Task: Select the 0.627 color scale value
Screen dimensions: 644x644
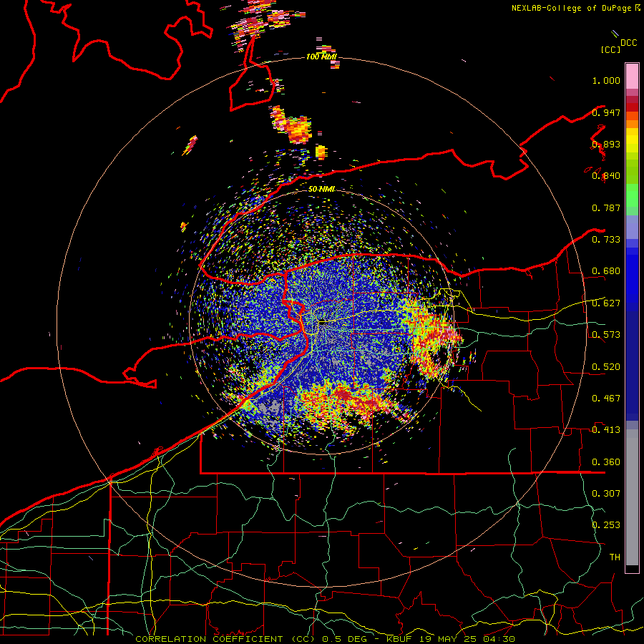Action: 606,303
